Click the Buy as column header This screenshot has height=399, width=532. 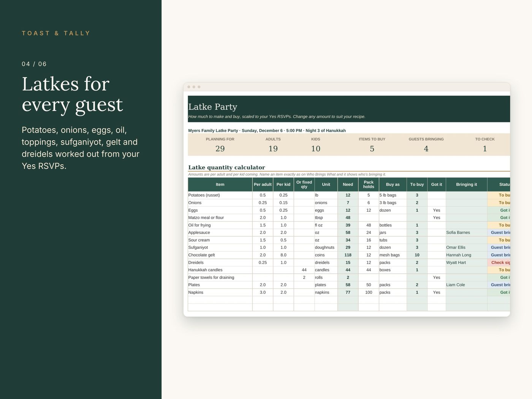(393, 185)
